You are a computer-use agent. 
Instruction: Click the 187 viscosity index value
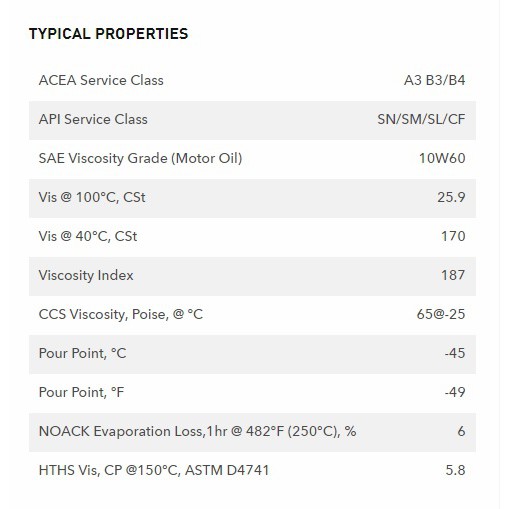(453, 275)
